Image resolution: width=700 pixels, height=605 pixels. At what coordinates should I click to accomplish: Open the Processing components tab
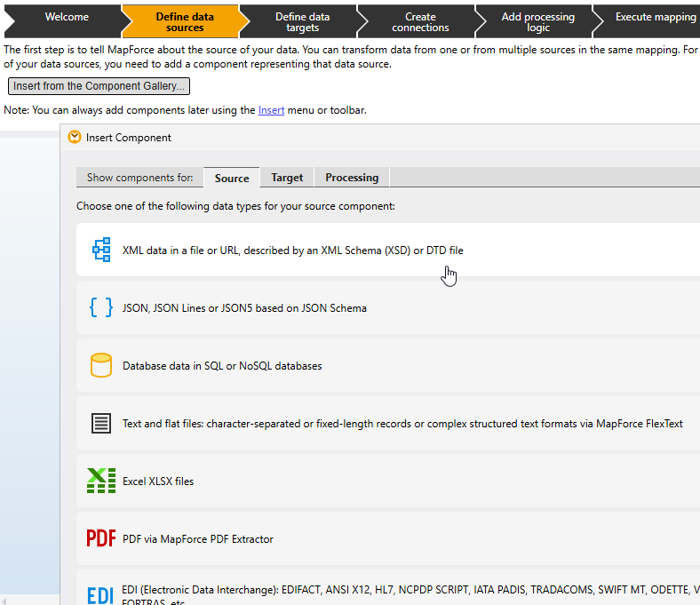tap(352, 178)
